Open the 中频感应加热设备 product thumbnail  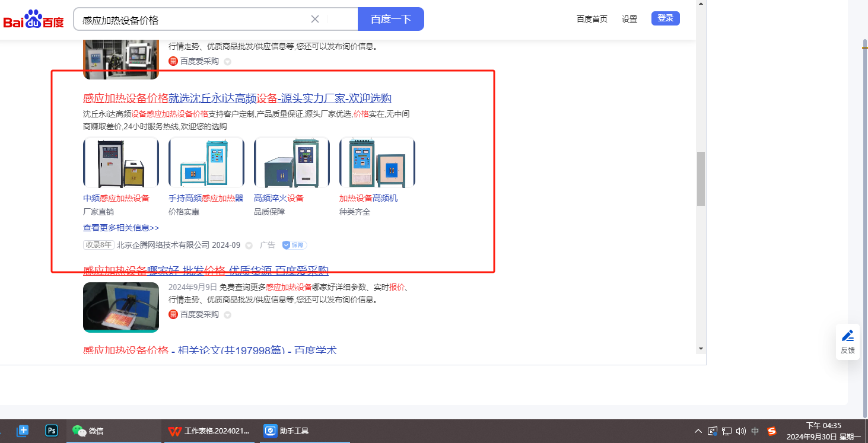[121, 163]
